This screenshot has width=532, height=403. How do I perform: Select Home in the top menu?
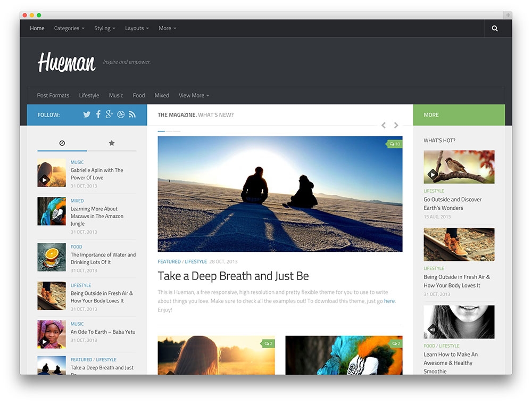click(x=37, y=28)
